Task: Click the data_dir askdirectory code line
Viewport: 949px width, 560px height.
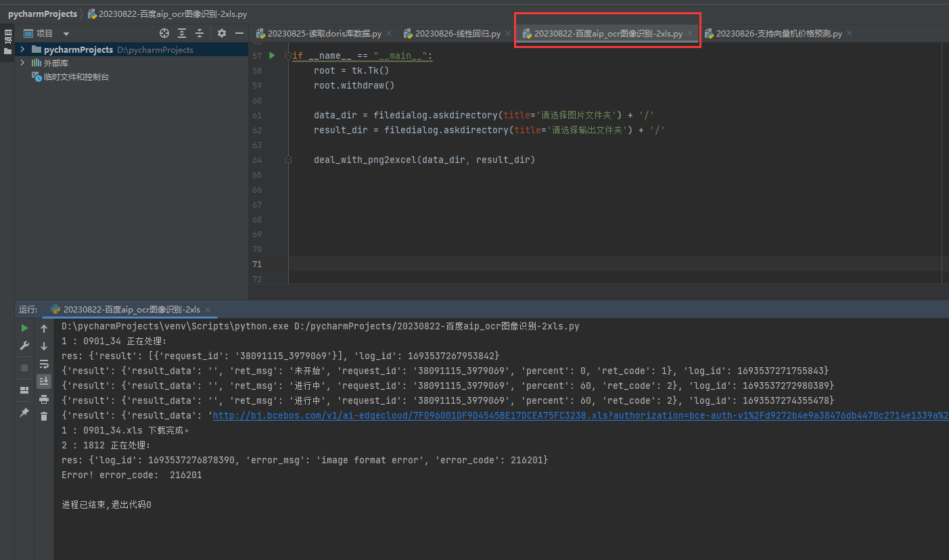Action: point(484,115)
